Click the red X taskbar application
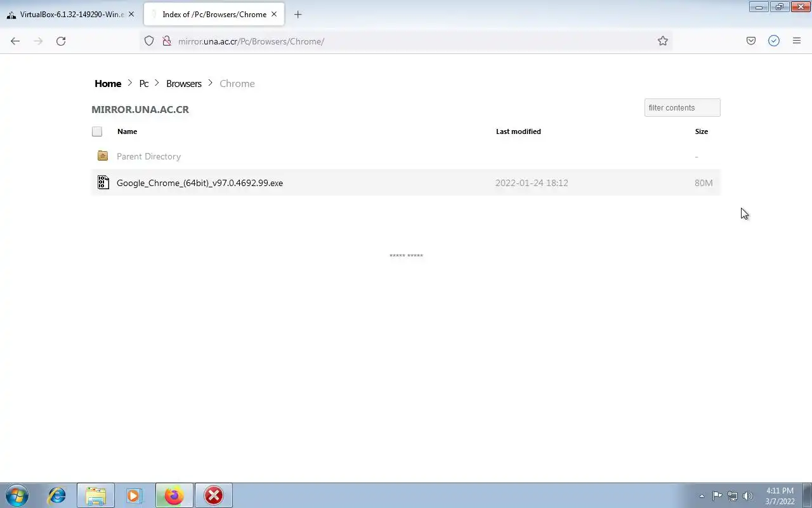 click(x=214, y=495)
